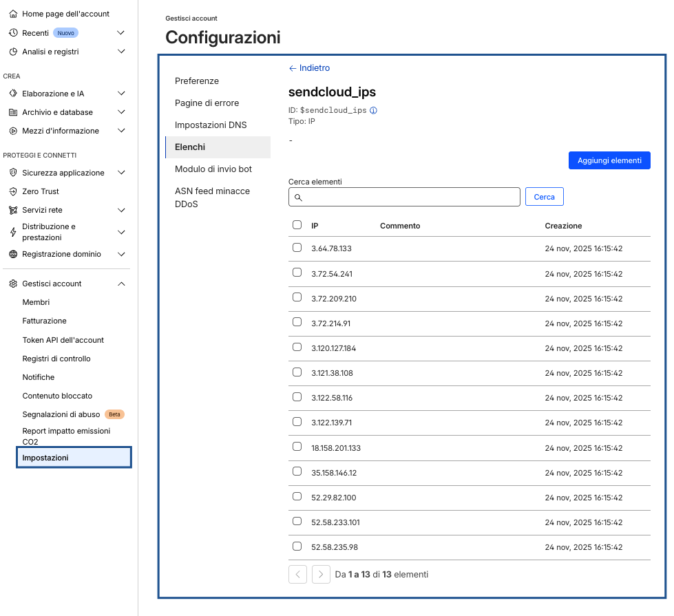The width and height of the screenshot is (674, 616).
Task: Open Membri in the sidebar
Action: pos(36,302)
